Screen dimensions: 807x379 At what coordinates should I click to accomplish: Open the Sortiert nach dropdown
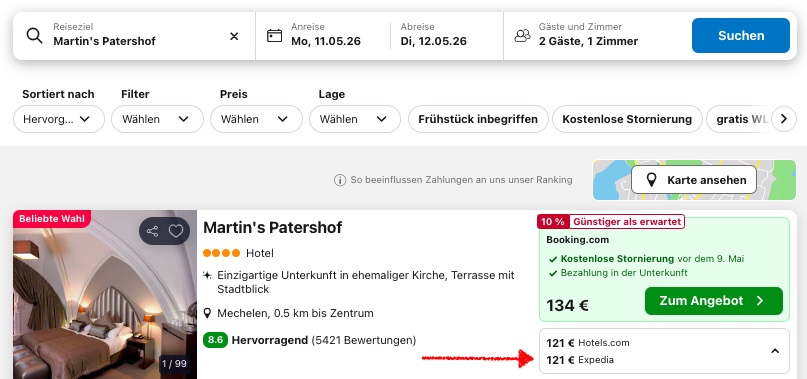[x=59, y=119]
